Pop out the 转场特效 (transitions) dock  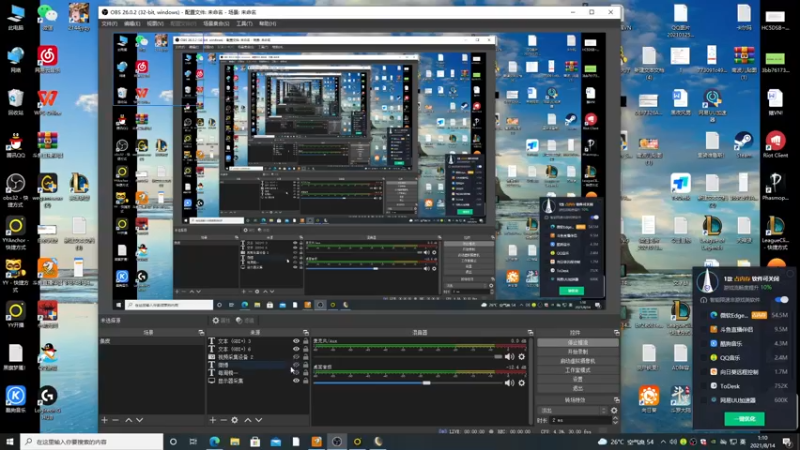coord(616,400)
